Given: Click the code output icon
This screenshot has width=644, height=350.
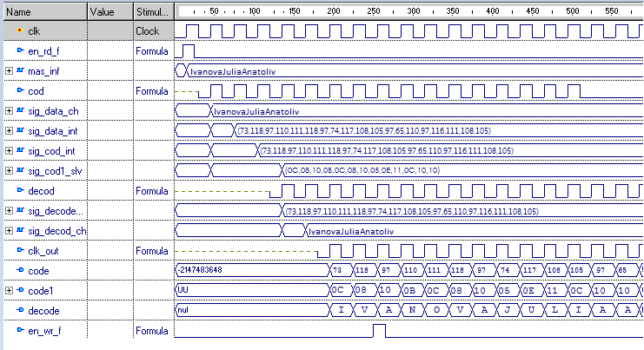Looking at the screenshot, I should point(21,270).
